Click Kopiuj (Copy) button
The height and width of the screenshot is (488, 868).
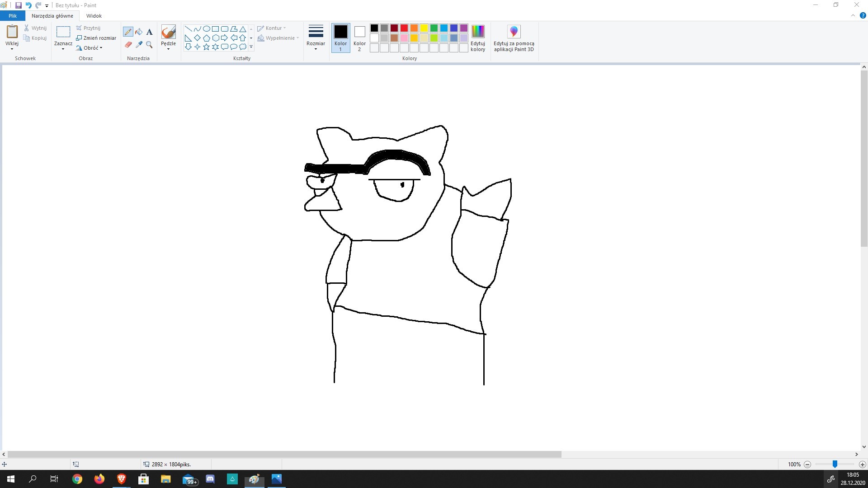tap(35, 38)
